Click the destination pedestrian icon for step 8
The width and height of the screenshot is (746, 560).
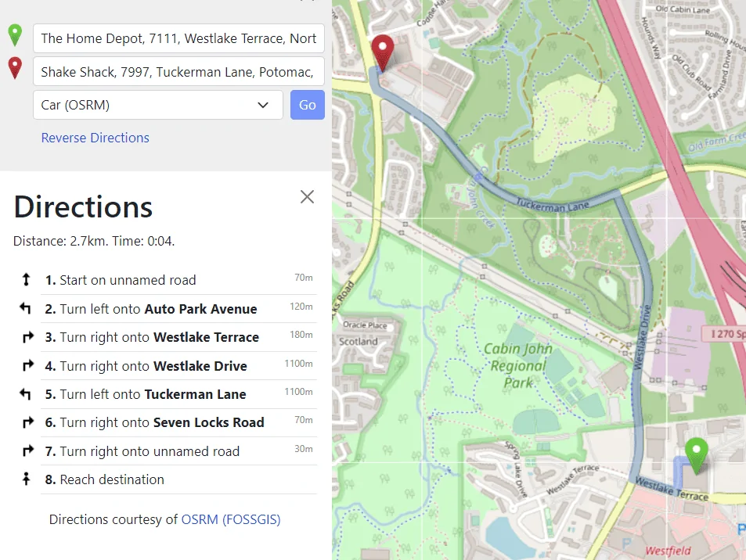[26, 479]
